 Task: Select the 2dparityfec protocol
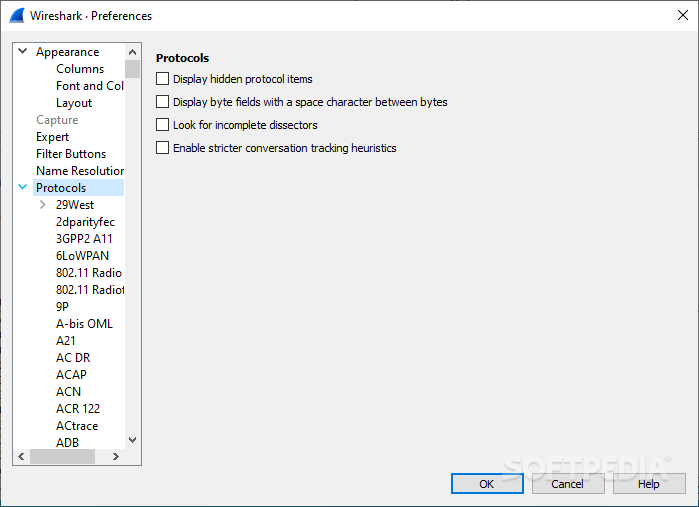click(85, 222)
